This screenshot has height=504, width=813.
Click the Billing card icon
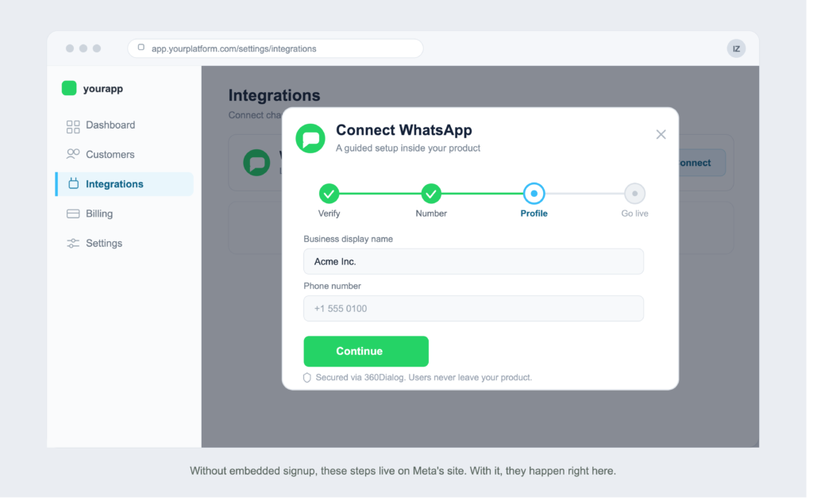click(74, 215)
